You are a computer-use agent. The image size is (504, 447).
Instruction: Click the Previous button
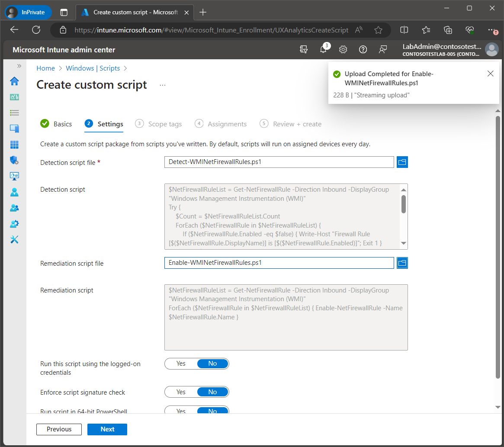coord(59,429)
